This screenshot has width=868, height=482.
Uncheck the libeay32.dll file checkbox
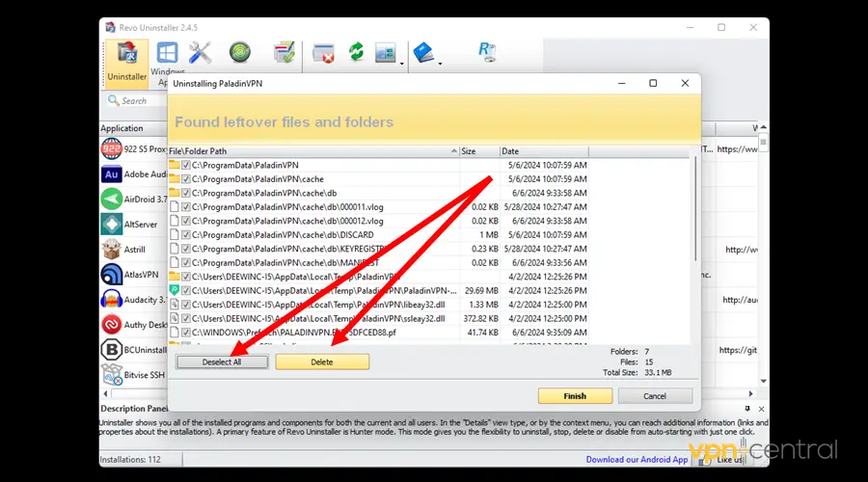(186, 305)
